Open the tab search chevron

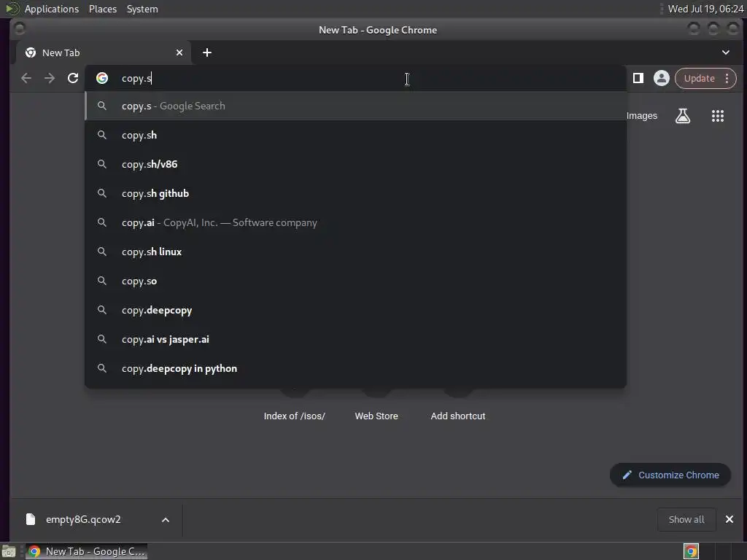pos(726,52)
